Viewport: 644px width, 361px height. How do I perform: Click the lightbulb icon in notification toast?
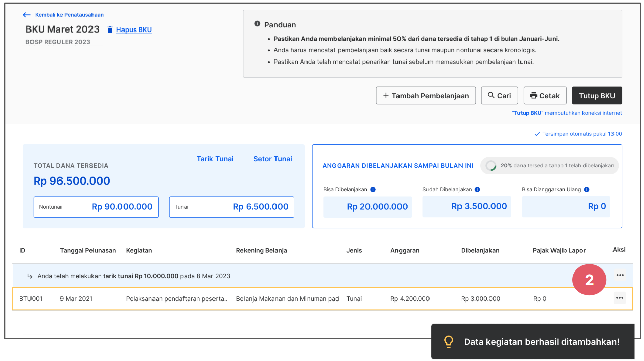(x=449, y=342)
